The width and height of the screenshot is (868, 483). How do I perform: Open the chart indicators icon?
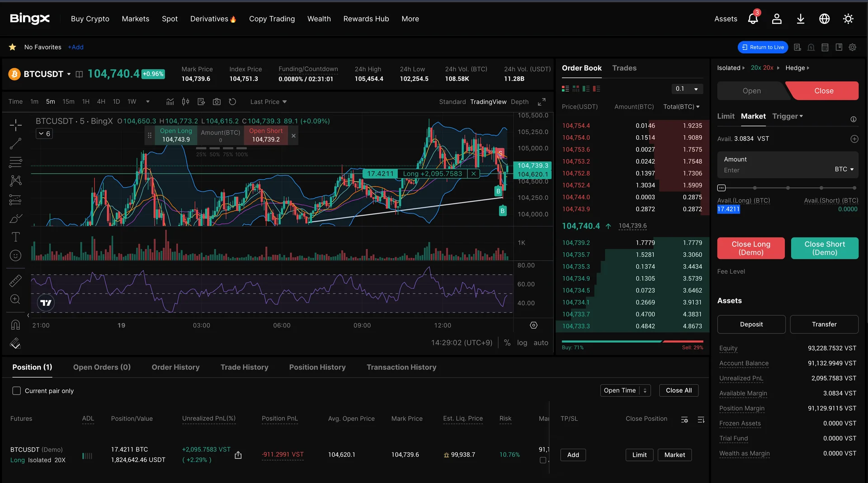[x=170, y=102]
